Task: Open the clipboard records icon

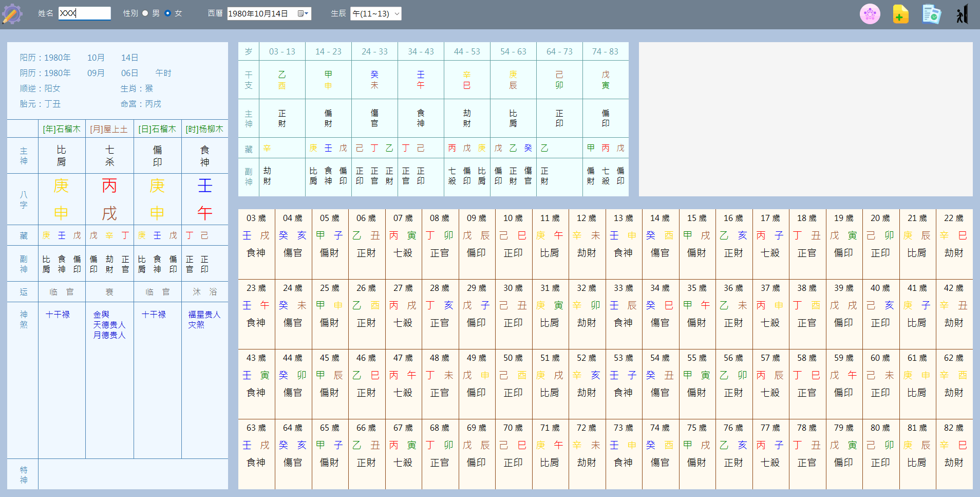Action: point(931,14)
